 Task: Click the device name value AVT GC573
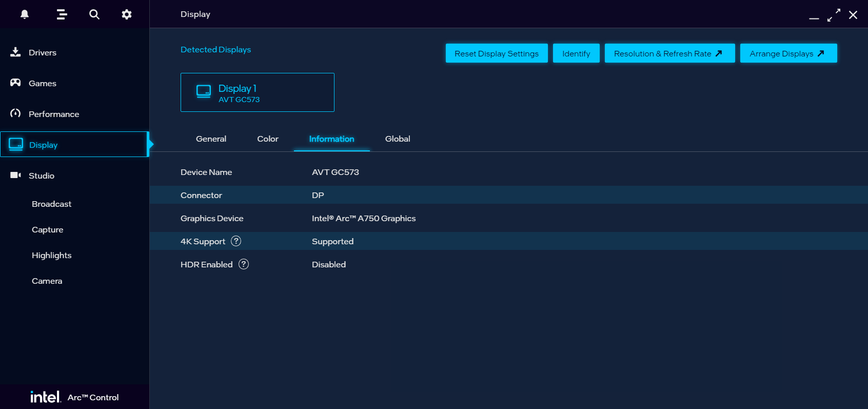(x=336, y=172)
